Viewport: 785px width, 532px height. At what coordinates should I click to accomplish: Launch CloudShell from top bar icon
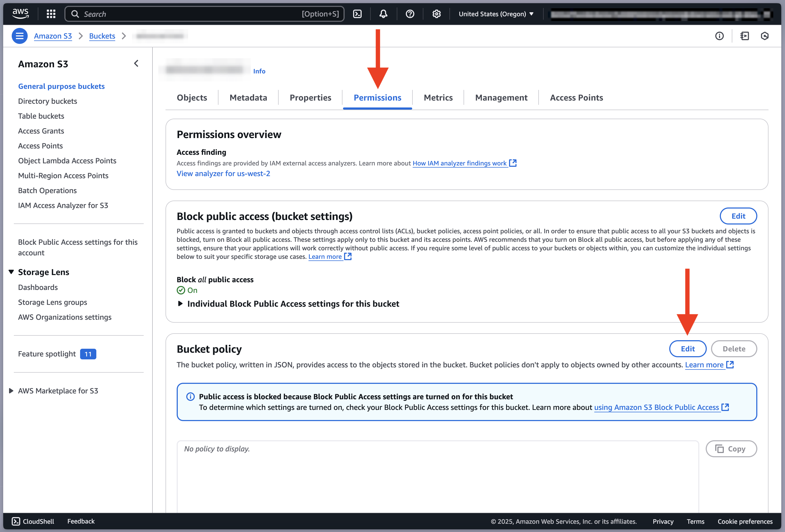pyautogui.click(x=357, y=14)
